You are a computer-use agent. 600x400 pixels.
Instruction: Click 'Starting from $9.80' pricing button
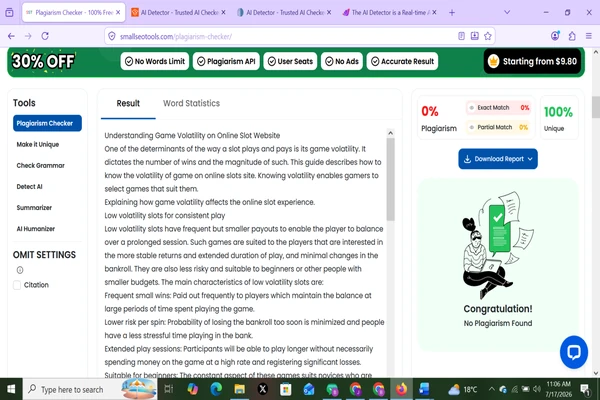(532, 61)
